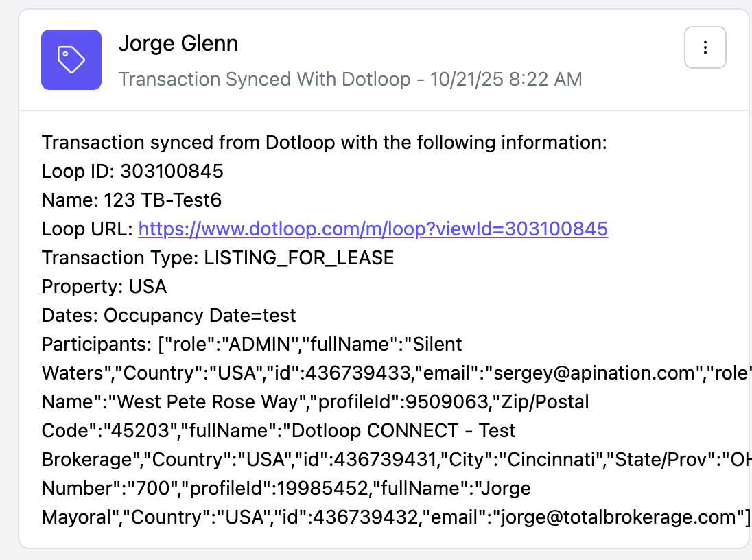Open the three-dot options menu
This screenshot has width=752, height=560.
[705, 47]
